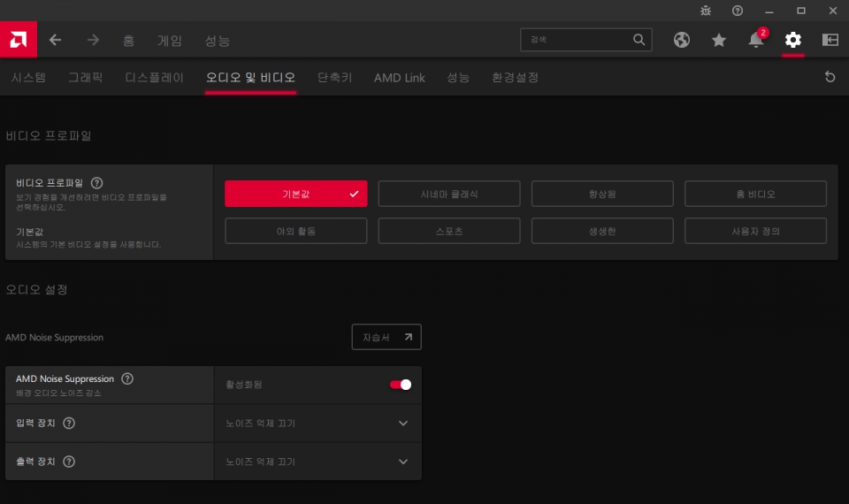Show help for AMD Noise Suppression
The image size is (849, 504).
point(127,378)
